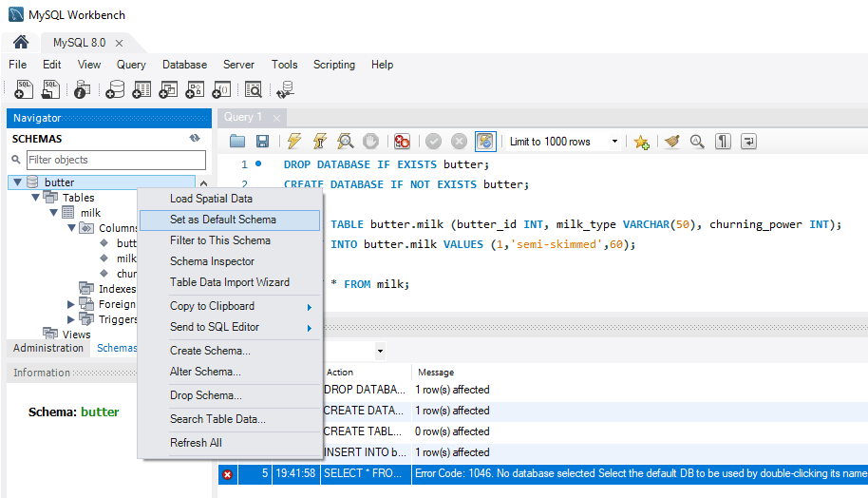Select Load Spatial Data menu entry
The image size is (868, 498).
(230, 199)
